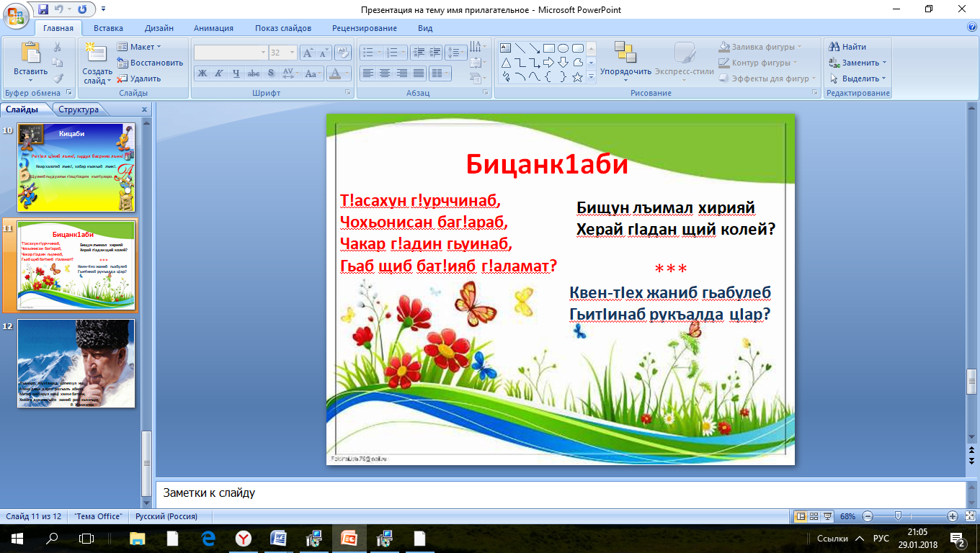The image size is (980, 553).
Task: Open character spacing options (AV icon)
Action: (290, 73)
